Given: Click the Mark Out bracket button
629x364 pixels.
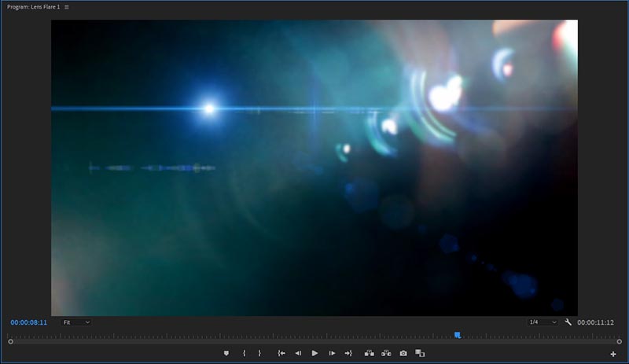Looking at the screenshot, I should (x=259, y=353).
